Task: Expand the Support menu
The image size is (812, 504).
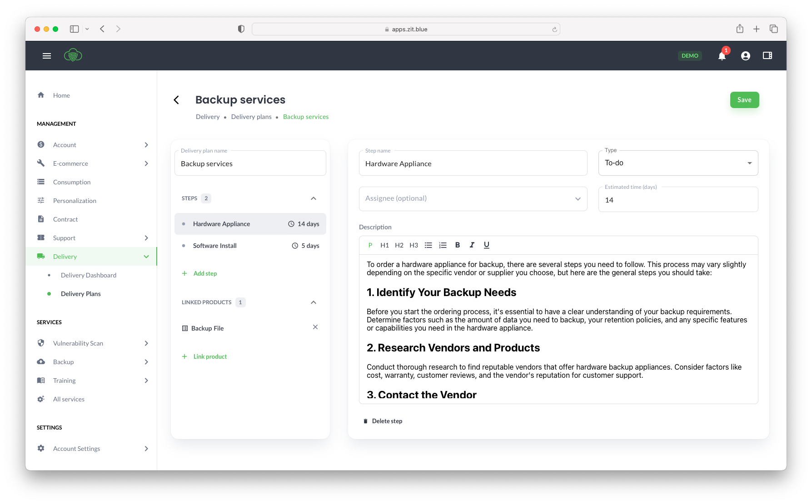Action: 146,238
